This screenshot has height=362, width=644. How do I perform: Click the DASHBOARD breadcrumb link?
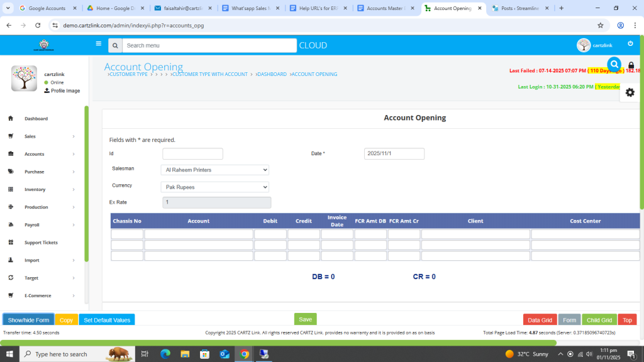coord(272,74)
